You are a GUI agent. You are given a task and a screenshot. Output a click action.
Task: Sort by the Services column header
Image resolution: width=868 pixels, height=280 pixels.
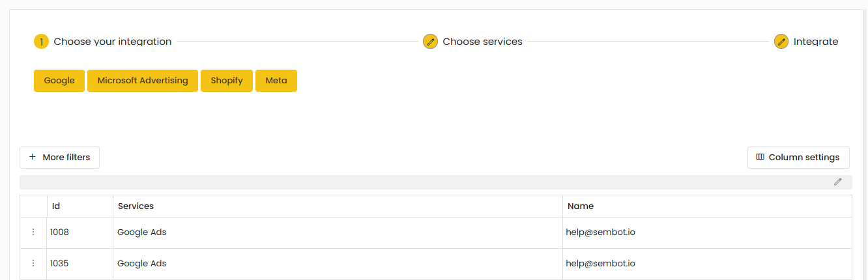(x=136, y=206)
